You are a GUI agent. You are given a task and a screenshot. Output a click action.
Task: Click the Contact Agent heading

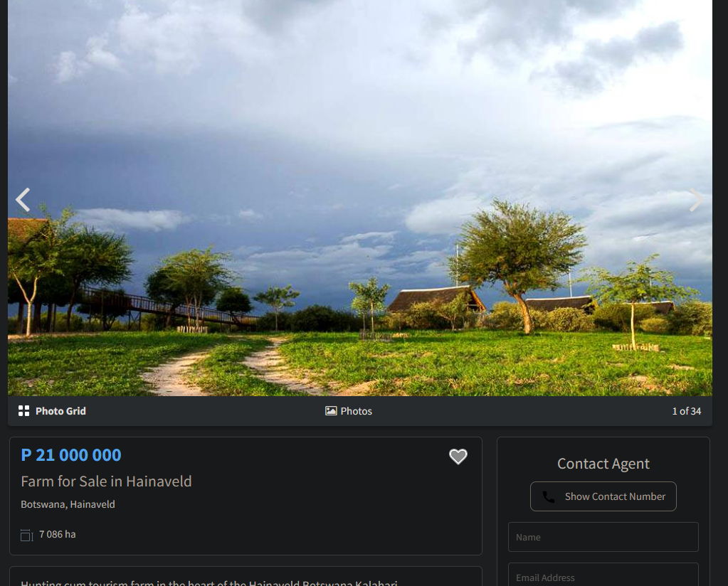pyautogui.click(x=603, y=464)
